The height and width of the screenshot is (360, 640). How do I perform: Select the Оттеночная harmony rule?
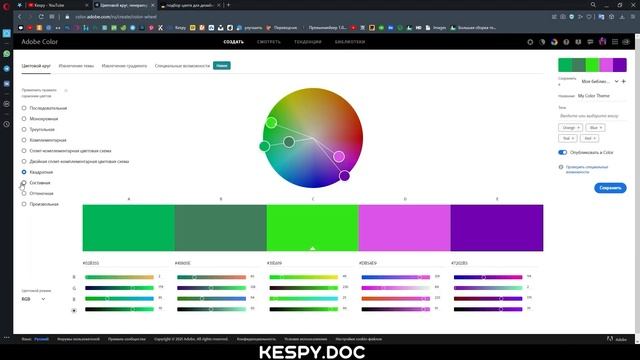point(38,193)
